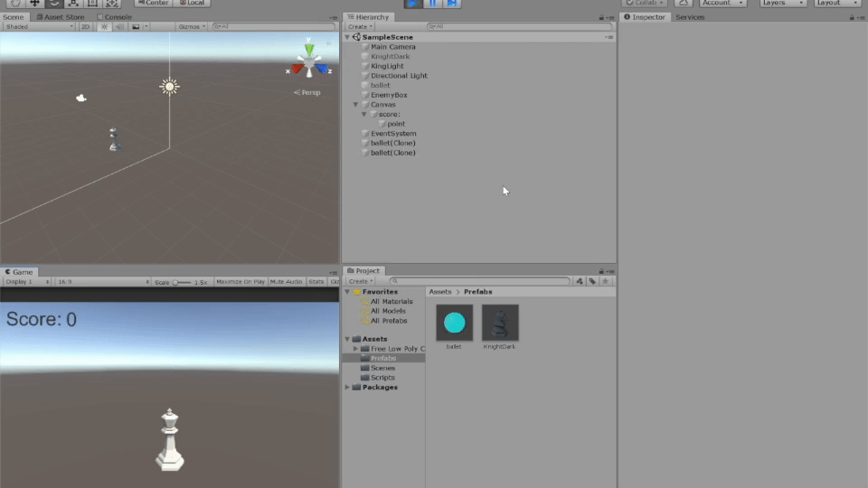The height and width of the screenshot is (488, 868).
Task: Toggle Maximize On Play in Game view
Action: point(241,282)
